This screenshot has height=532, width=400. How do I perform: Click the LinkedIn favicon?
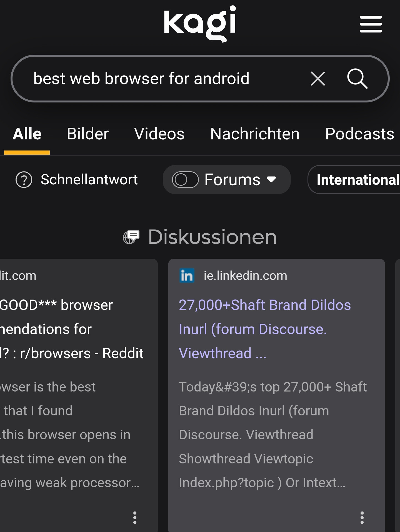click(187, 276)
